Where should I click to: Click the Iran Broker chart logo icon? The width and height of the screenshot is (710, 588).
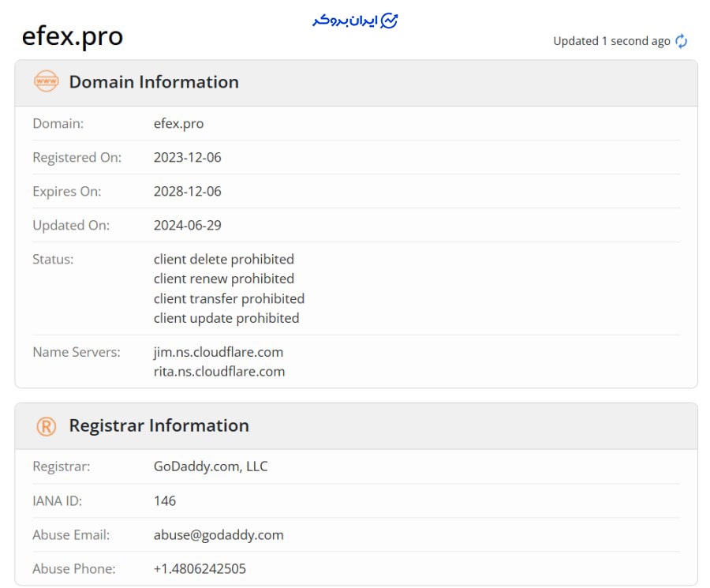(x=389, y=21)
